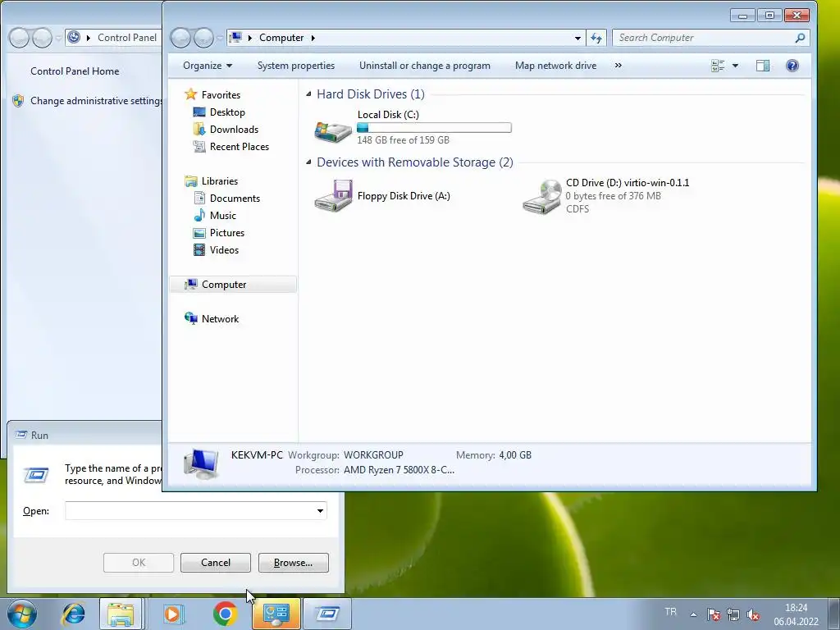
Task: Click the Open text field in Run
Action: coord(189,510)
